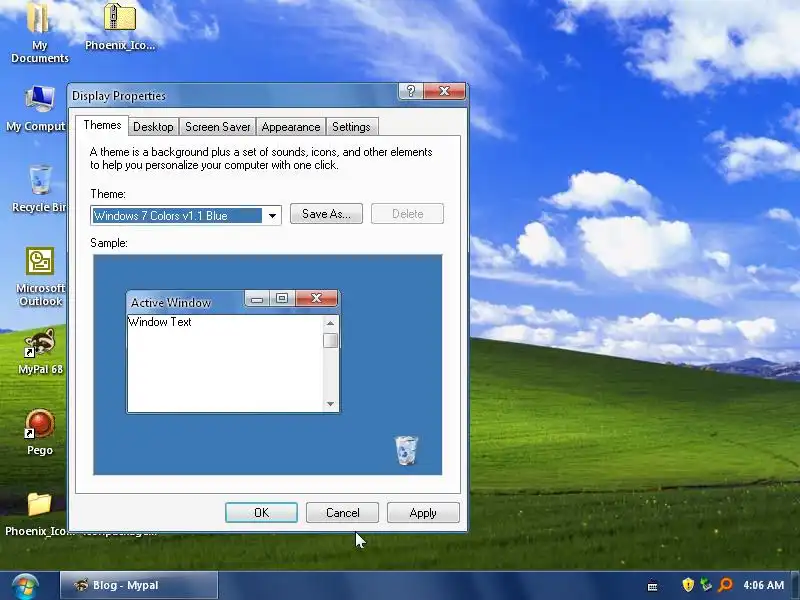Click the sample scrollbar thumb
Viewport: 800px width, 600px height.
(331, 340)
